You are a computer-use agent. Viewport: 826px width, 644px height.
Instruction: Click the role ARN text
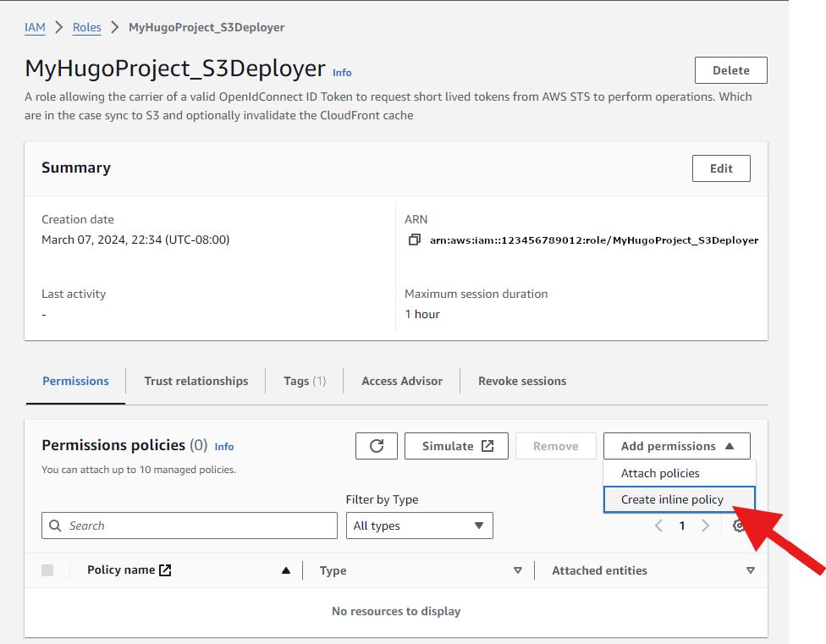(x=594, y=240)
